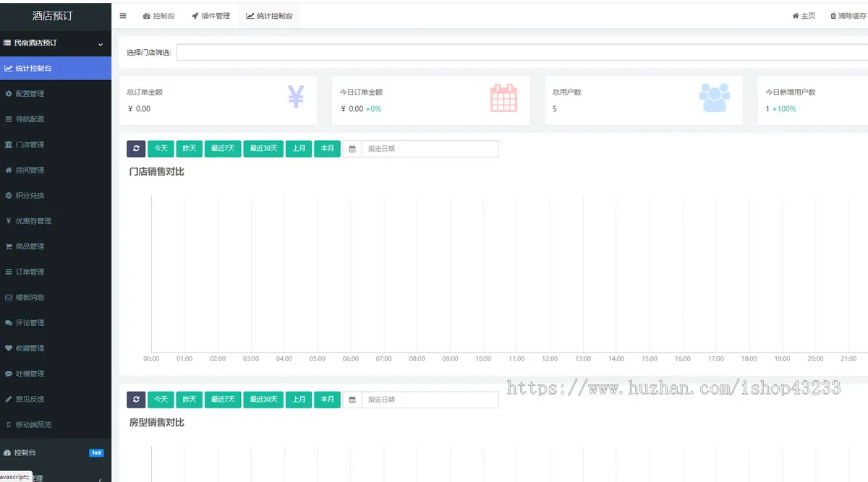Select 最近7天 for 门店销售对比 chart
868x482 pixels.
click(223, 148)
